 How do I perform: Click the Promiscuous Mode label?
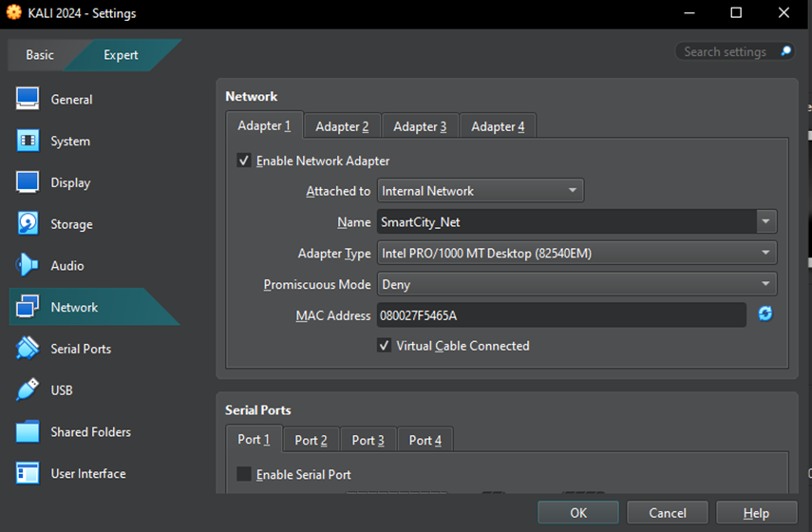click(x=317, y=284)
